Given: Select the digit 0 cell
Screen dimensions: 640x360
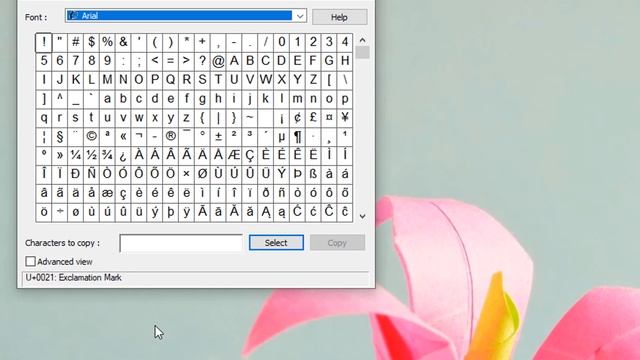Looking at the screenshot, I should coord(282,42).
